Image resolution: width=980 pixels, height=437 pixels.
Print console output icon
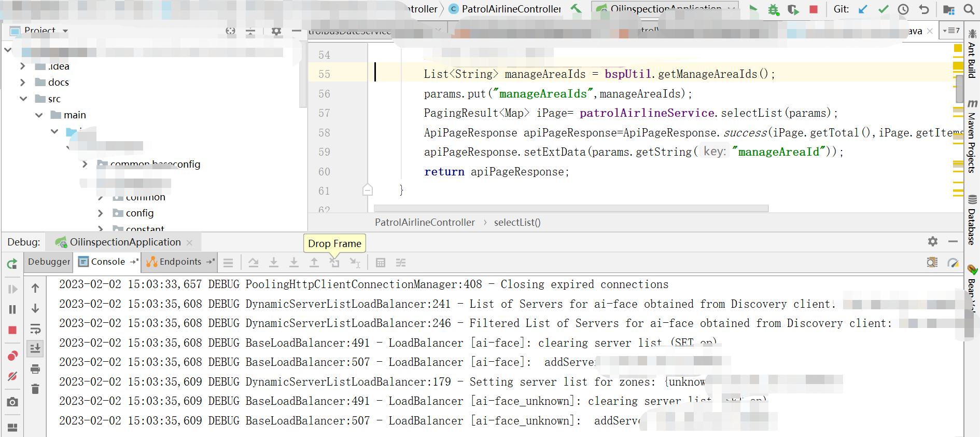click(35, 369)
